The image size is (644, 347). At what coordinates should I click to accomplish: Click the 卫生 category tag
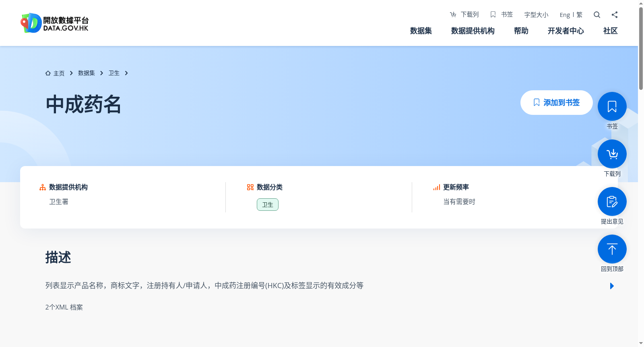click(x=268, y=205)
